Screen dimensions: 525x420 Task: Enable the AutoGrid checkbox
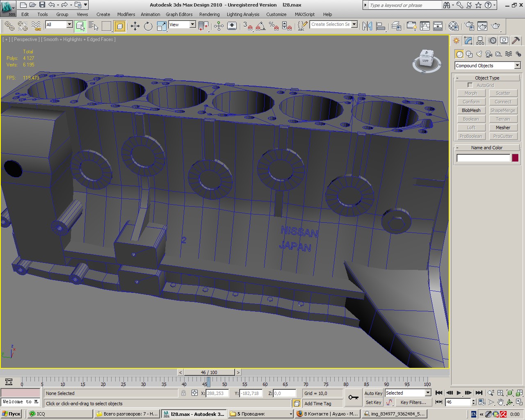coord(470,85)
